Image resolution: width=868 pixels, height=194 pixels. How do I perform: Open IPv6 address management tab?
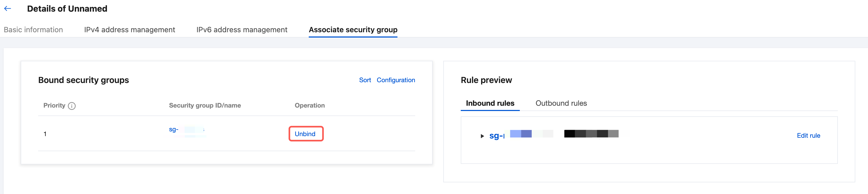pyautogui.click(x=241, y=30)
